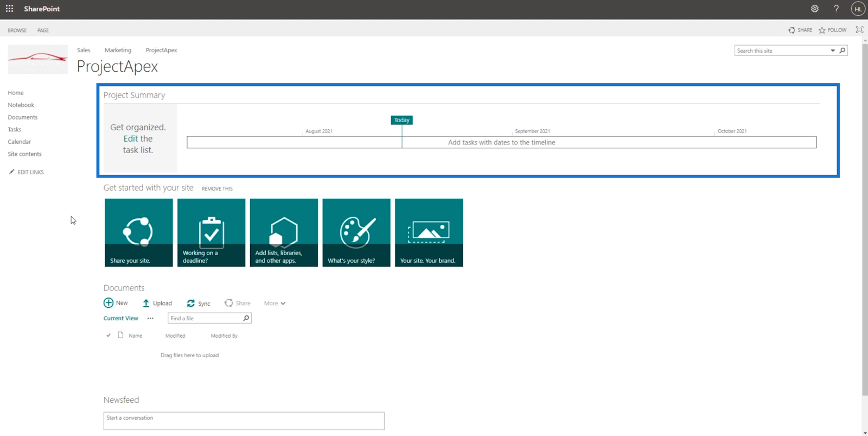This screenshot has width=868, height=436.
Task: Open the BROWSE ribbon tab
Action: pos(17,30)
